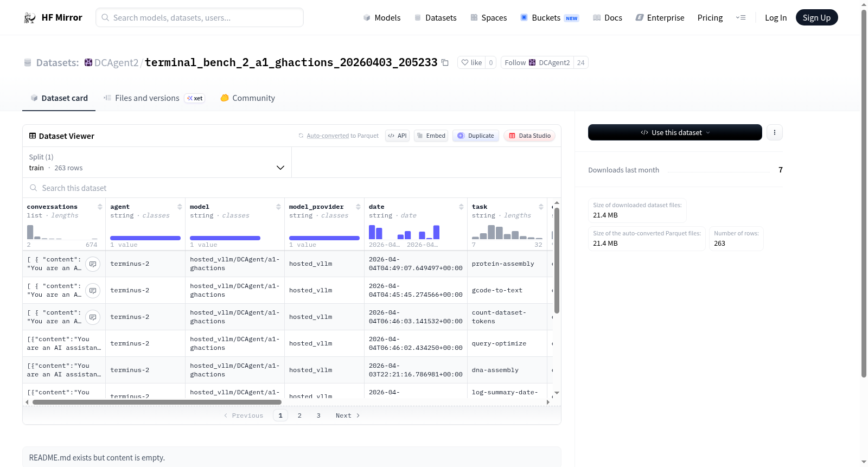
Task: Switch to Files and versions tab
Action: coord(154,98)
